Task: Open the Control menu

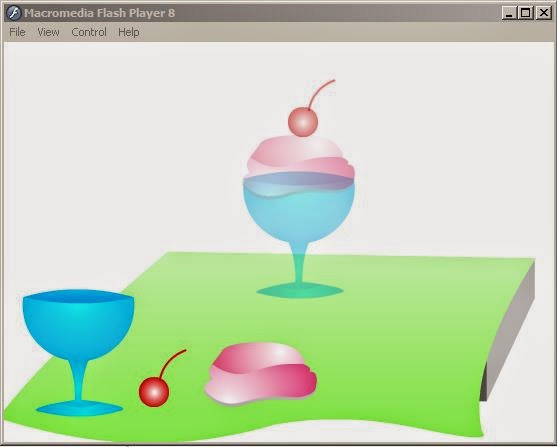Action: coord(89,32)
